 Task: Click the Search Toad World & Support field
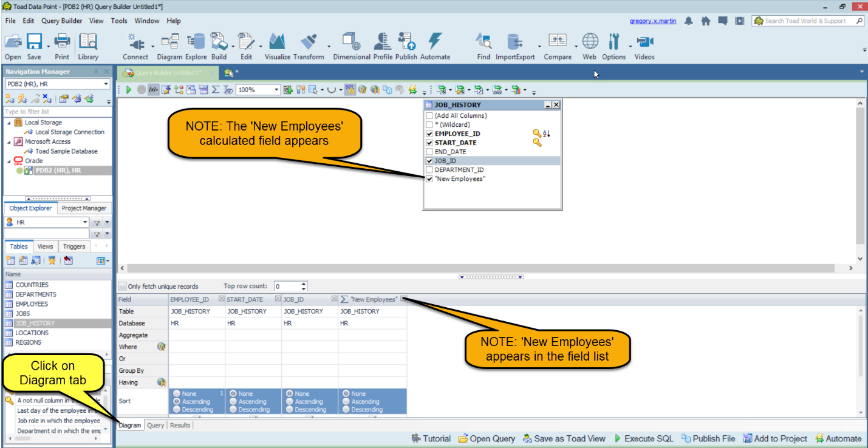(x=808, y=21)
